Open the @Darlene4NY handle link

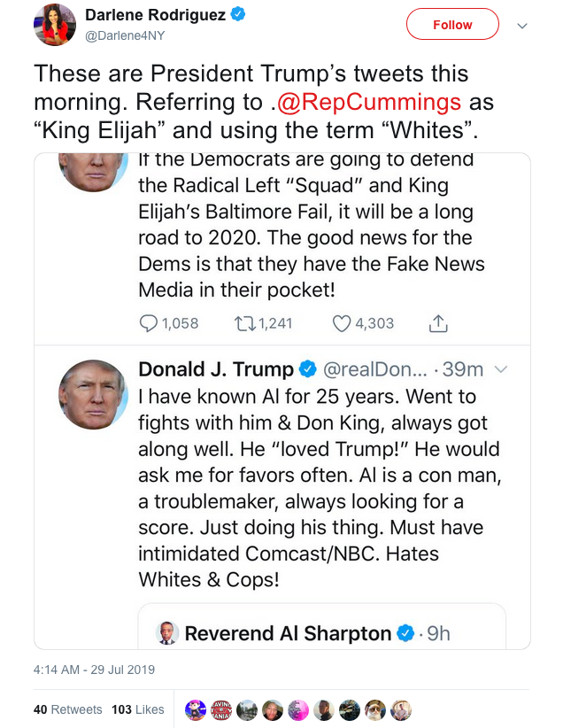click(x=122, y=35)
